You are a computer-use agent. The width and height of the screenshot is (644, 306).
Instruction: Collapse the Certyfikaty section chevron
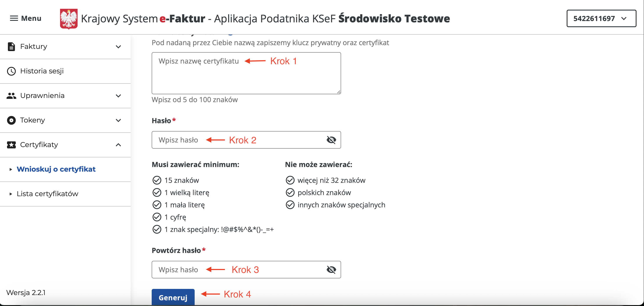click(118, 145)
